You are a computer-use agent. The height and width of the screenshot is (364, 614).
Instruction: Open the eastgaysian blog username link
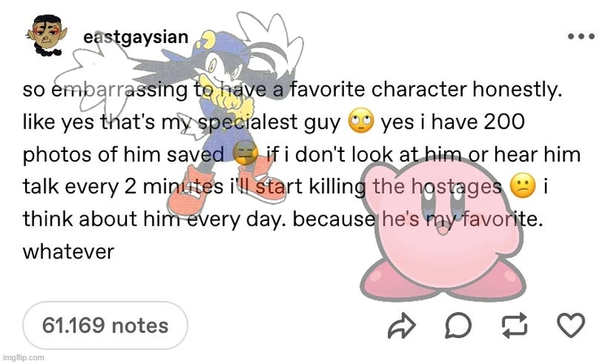coord(136,37)
